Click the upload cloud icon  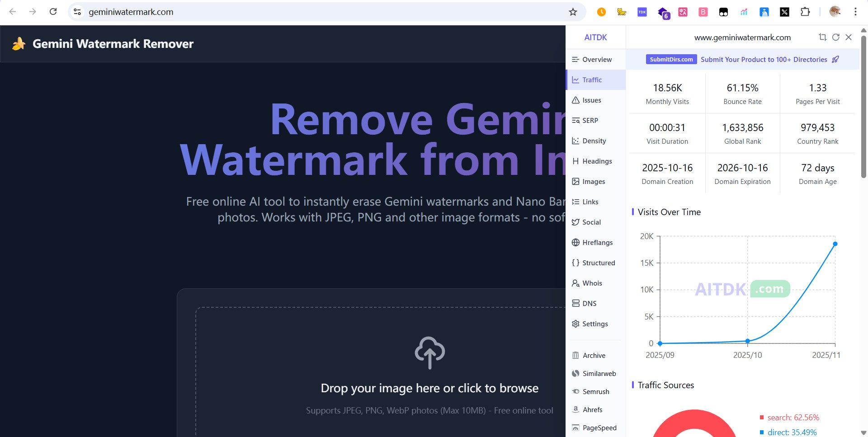(x=429, y=352)
